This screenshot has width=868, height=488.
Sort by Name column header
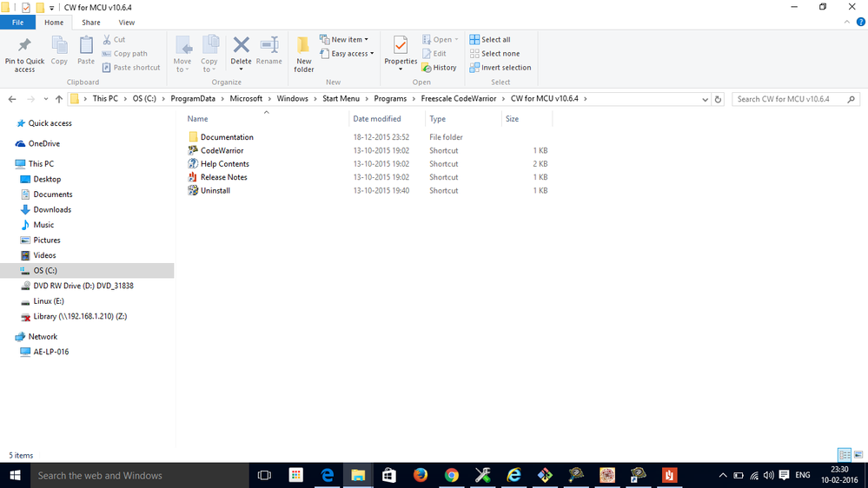pos(197,118)
